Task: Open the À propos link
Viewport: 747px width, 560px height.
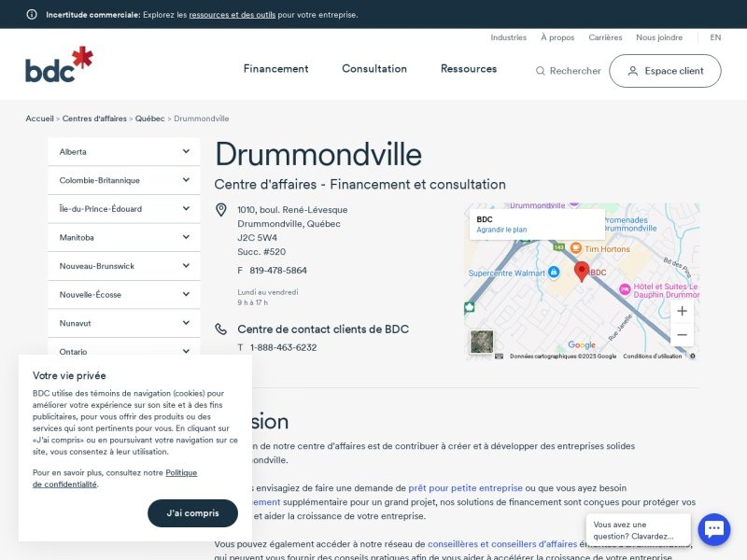Action: pyautogui.click(x=557, y=37)
